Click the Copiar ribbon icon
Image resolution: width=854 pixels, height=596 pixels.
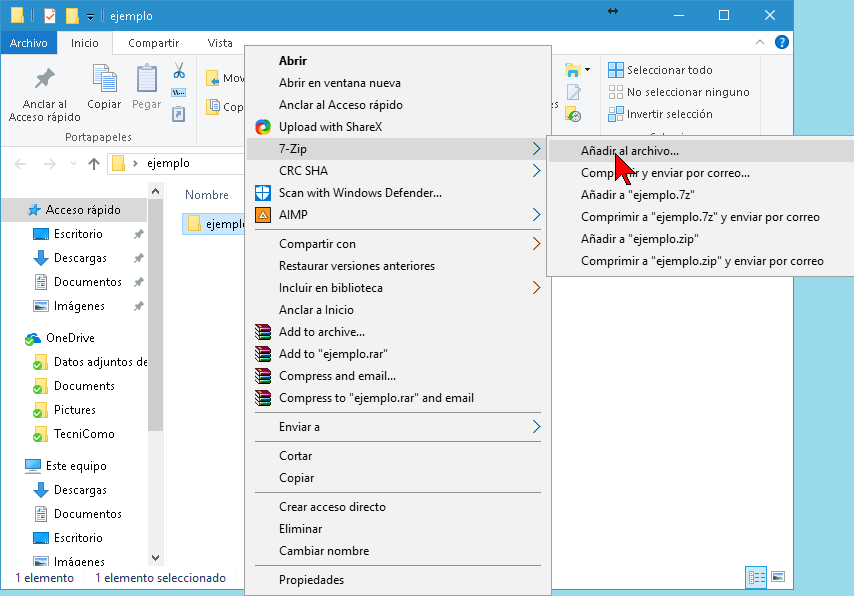point(104,78)
